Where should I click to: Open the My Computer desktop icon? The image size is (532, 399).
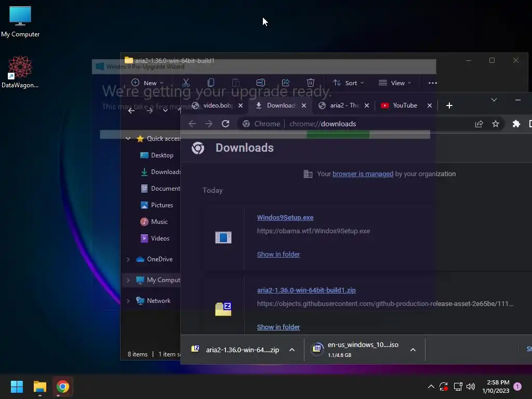click(x=20, y=21)
